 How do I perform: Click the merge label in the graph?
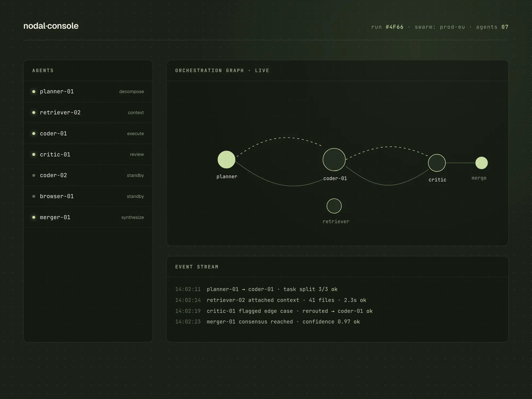pyautogui.click(x=479, y=178)
